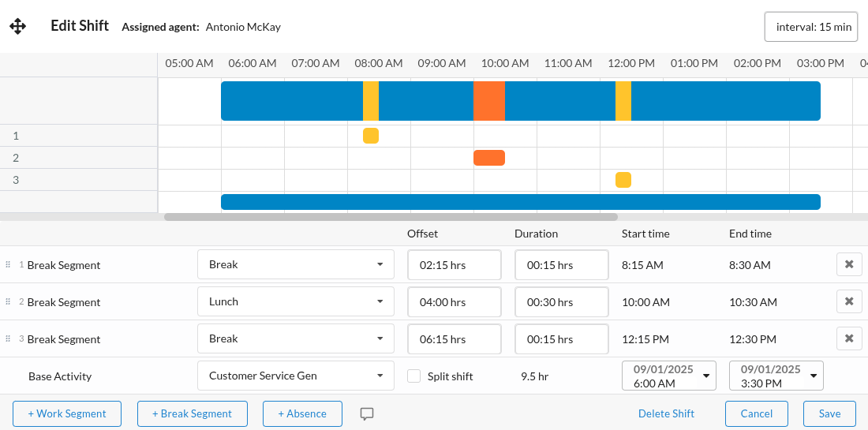Open the comment speech bubble icon
Screen dimensions: 868x430
tap(367, 414)
